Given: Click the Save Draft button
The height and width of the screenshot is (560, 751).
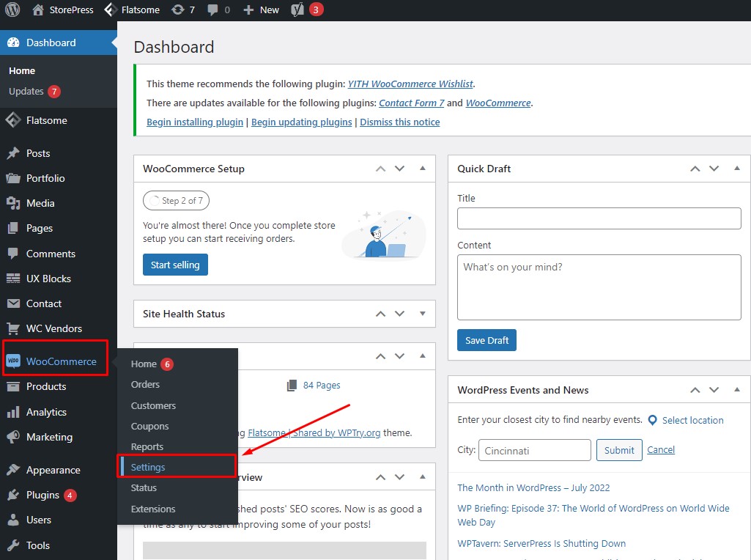Looking at the screenshot, I should coord(487,340).
